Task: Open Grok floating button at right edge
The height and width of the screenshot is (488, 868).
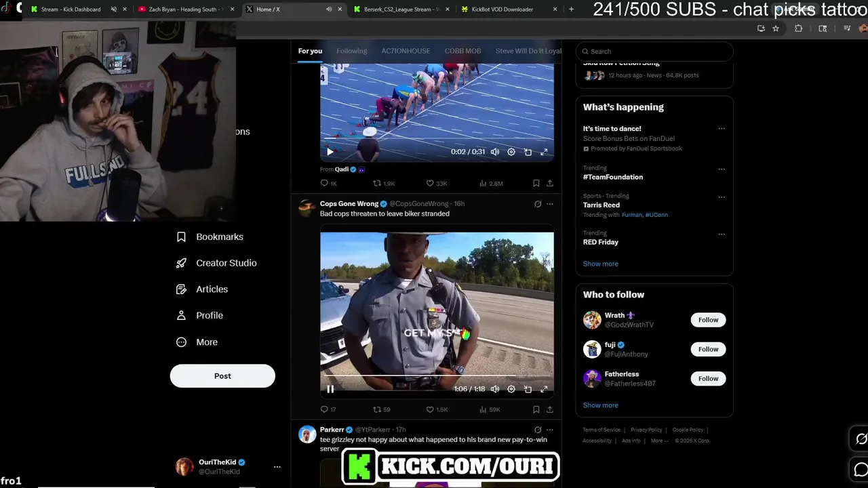Action: click(861, 439)
